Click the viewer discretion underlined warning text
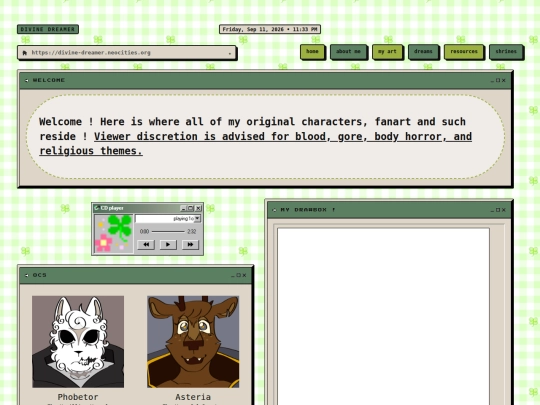The width and height of the screenshot is (540, 405). 256,144
